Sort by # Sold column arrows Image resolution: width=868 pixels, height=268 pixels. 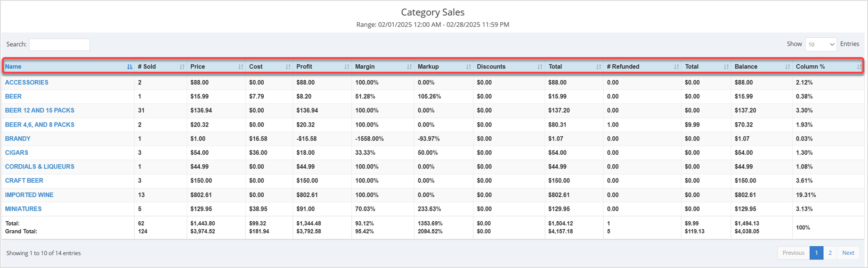pyautogui.click(x=182, y=67)
